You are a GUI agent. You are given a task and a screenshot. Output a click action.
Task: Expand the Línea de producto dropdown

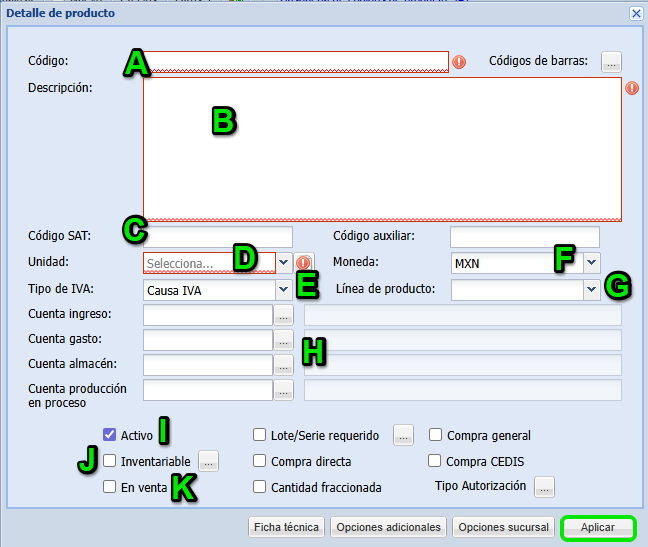(x=591, y=290)
